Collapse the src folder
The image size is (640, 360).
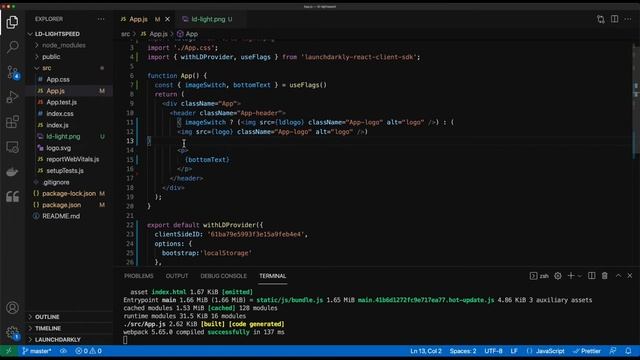(x=47, y=68)
